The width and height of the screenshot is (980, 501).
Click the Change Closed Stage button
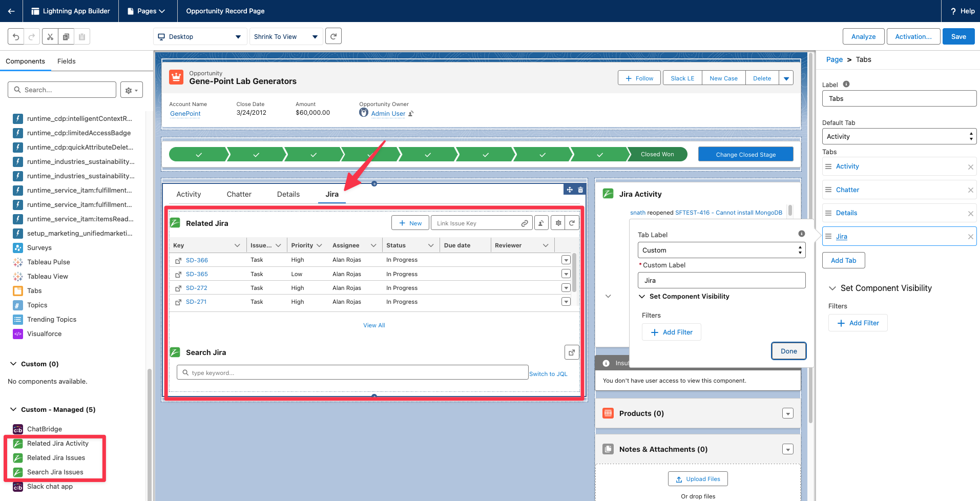pos(746,154)
